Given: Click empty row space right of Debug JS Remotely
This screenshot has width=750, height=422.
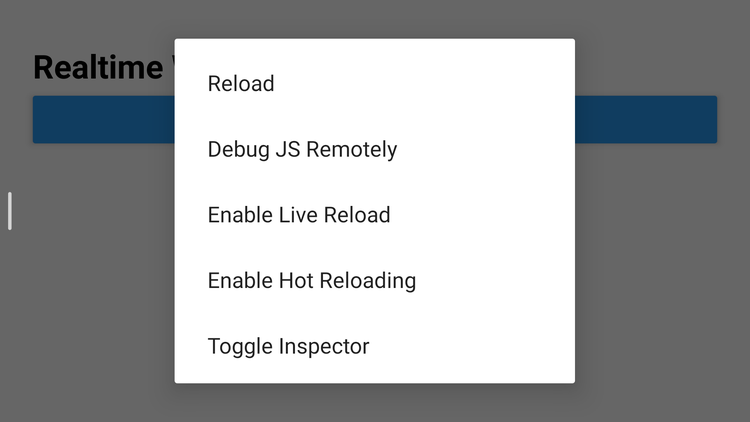Looking at the screenshot, I should click(x=486, y=149).
